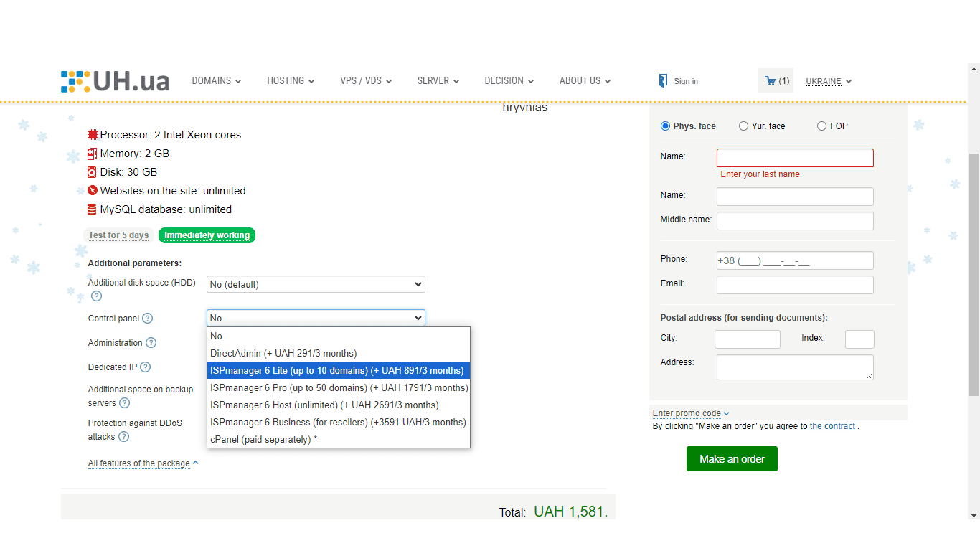
Task: Collapse All features of the package
Action: pyautogui.click(x=143, y=463)
